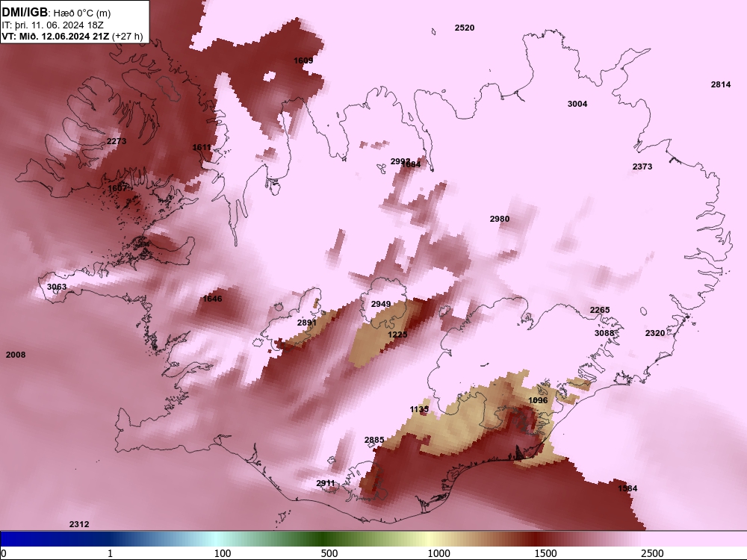Click the legend label 500
This screenshot has width=747, height=560.
click(x=329, y=553)
